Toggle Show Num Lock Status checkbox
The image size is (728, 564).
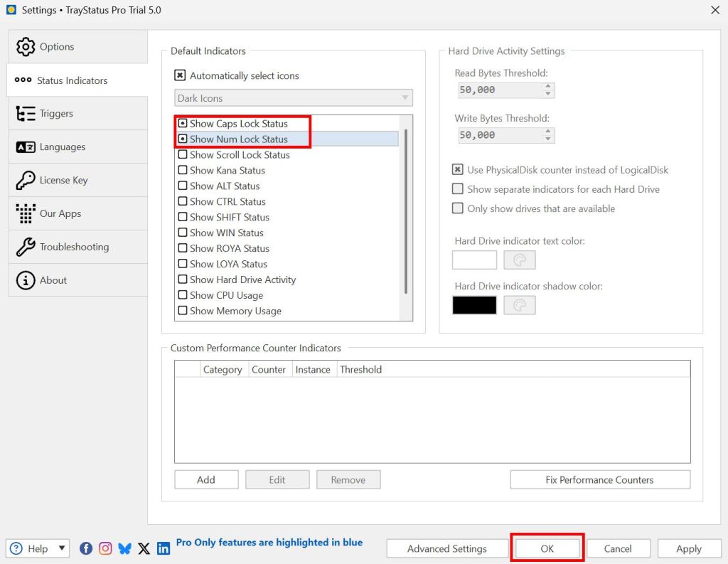(x=183, y=139)
